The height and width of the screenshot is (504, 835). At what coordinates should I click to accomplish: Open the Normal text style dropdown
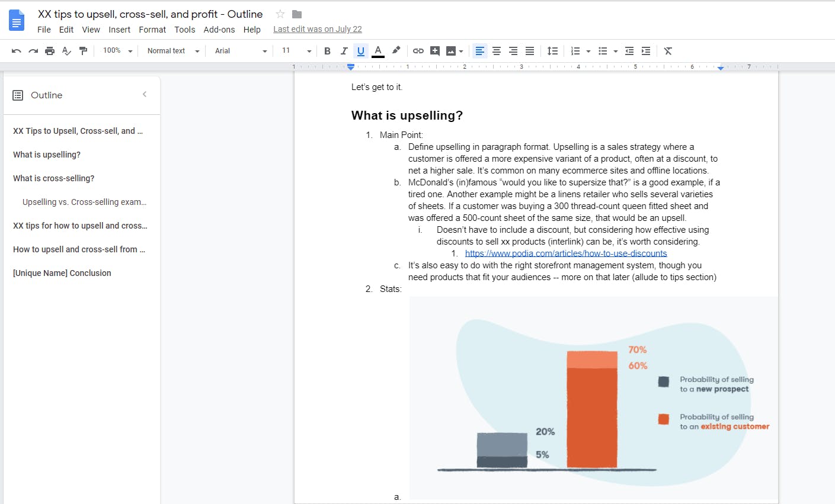tap(173, 51)
